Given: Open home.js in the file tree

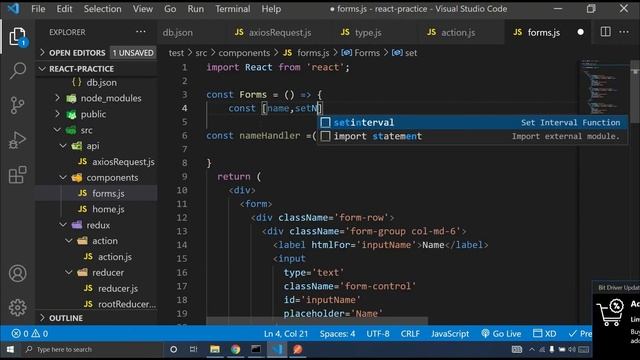Looking at the screenshot, I should point(108,209).
